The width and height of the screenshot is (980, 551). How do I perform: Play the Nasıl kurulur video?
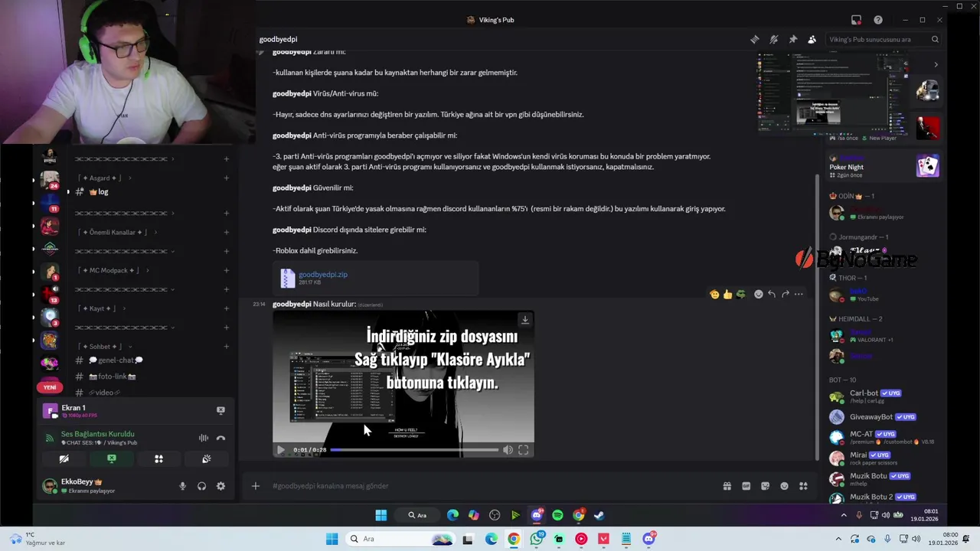pyautogui.click(x=280, y=450)
